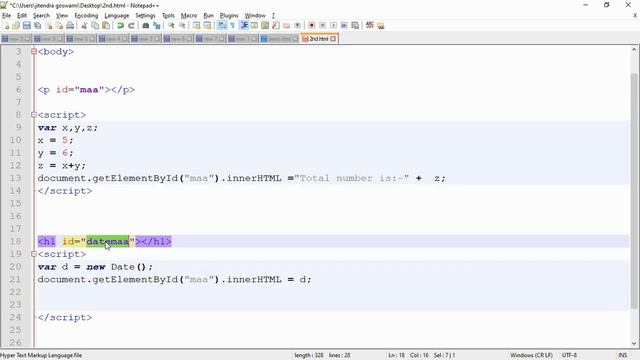
Task: Undo with the green arrow icon
Action: (x=120, y=26)
